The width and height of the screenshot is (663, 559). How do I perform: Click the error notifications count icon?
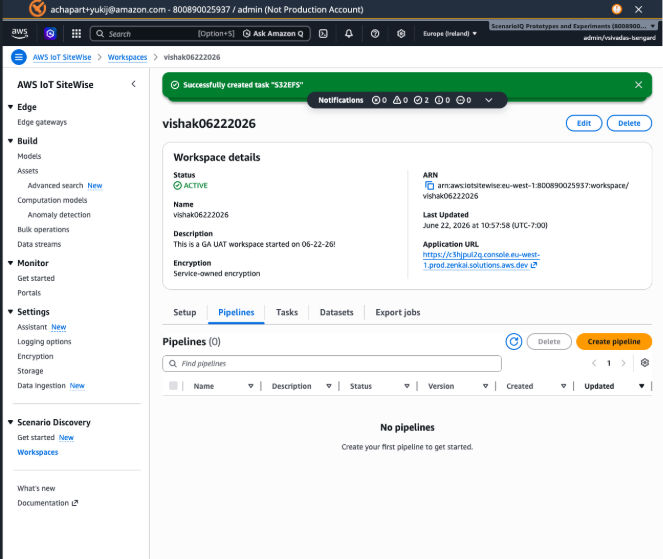tap(376, 100)
